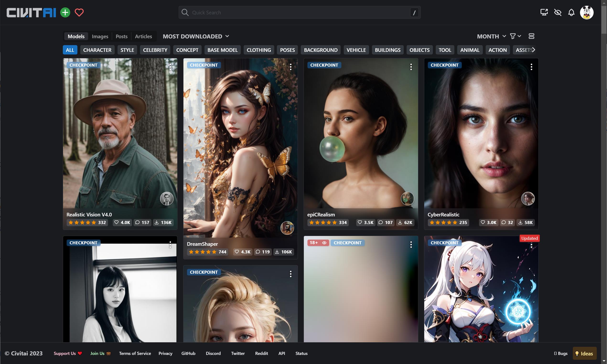
Task: Open Terms of Service footer link
Action: tap(135, 353)
